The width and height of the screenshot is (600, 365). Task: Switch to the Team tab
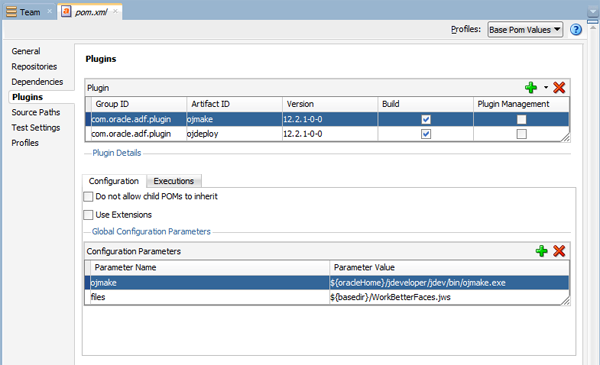[x=29, y=12]
